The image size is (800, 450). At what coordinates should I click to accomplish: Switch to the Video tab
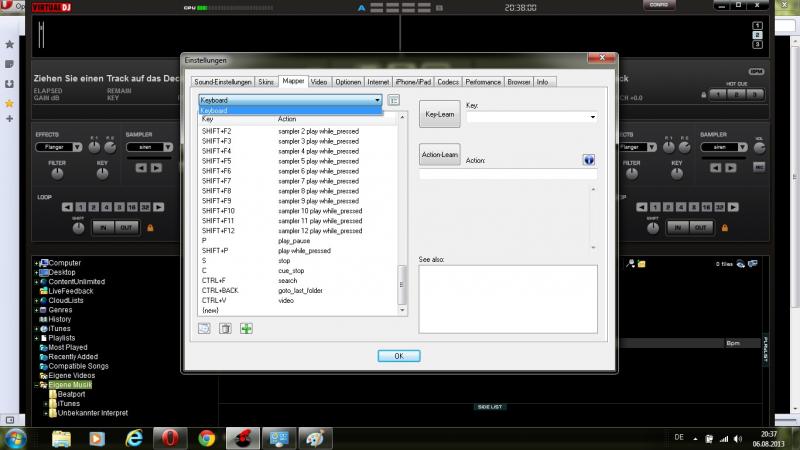click(319, 82)
